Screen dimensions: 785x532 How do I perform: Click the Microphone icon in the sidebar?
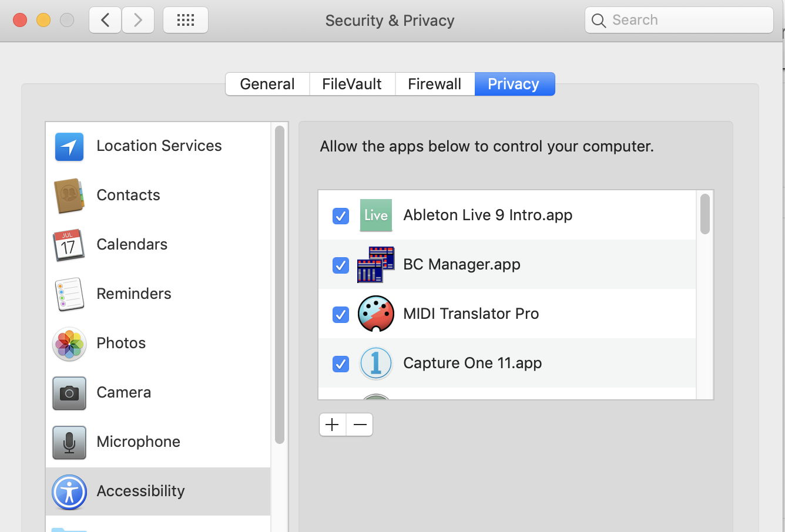click(x=69, y=442)
